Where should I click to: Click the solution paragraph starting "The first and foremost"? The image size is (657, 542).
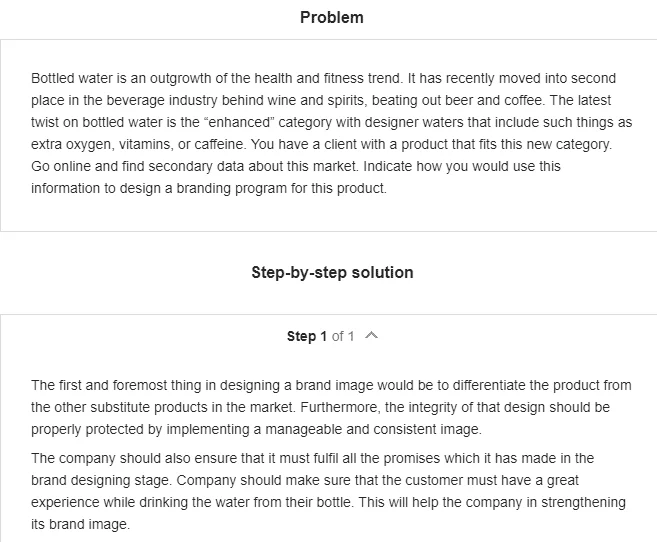click(331, 407)
